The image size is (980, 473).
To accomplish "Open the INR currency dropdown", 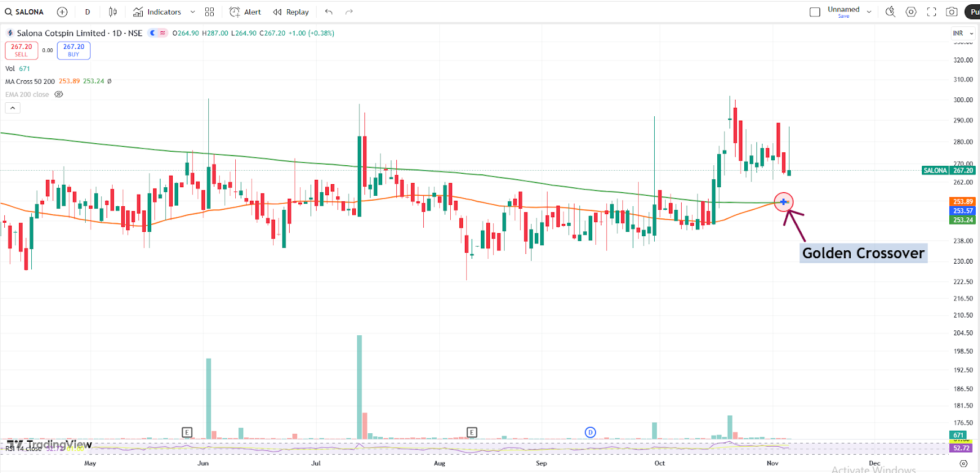I will pyautogui.click(x=963, y=33).
